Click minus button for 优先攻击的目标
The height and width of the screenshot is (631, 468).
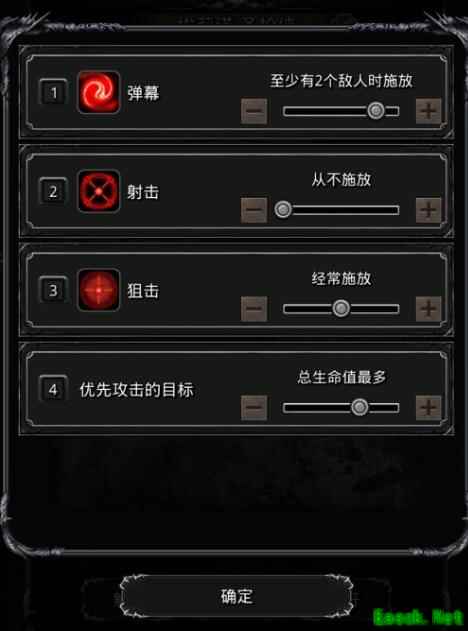click(x=254, y=408)
